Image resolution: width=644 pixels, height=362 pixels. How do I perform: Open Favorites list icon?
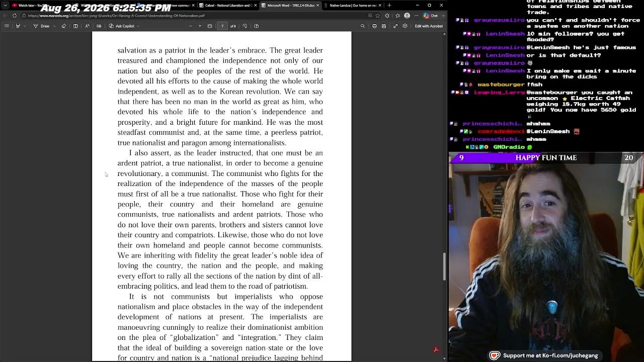pyautogui.click(x=397, y=16)
